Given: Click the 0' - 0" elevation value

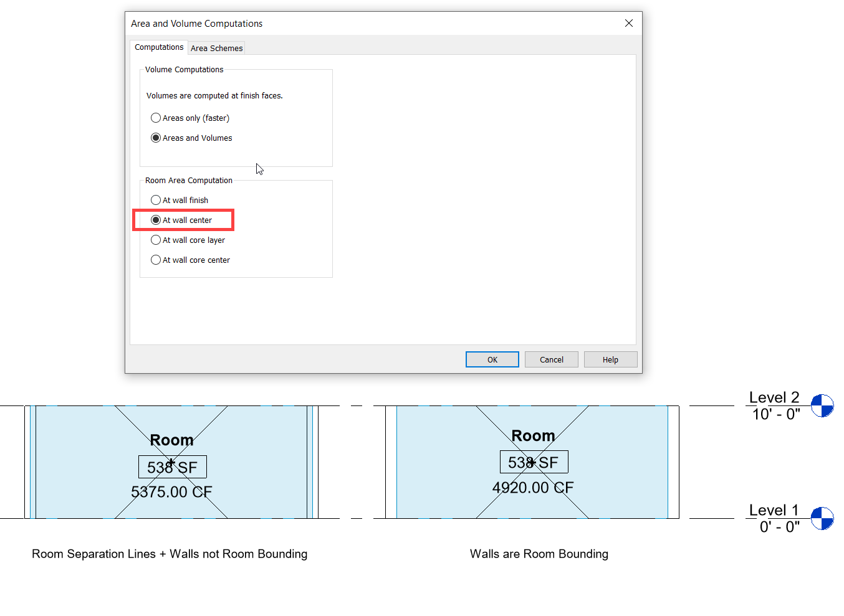Looking at the screenshot, I should 780,527.
